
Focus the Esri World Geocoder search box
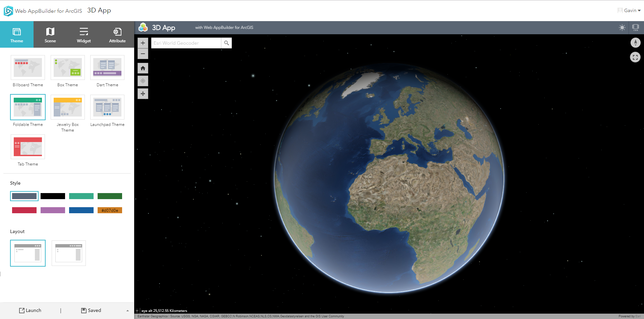(x=186, y=43)
